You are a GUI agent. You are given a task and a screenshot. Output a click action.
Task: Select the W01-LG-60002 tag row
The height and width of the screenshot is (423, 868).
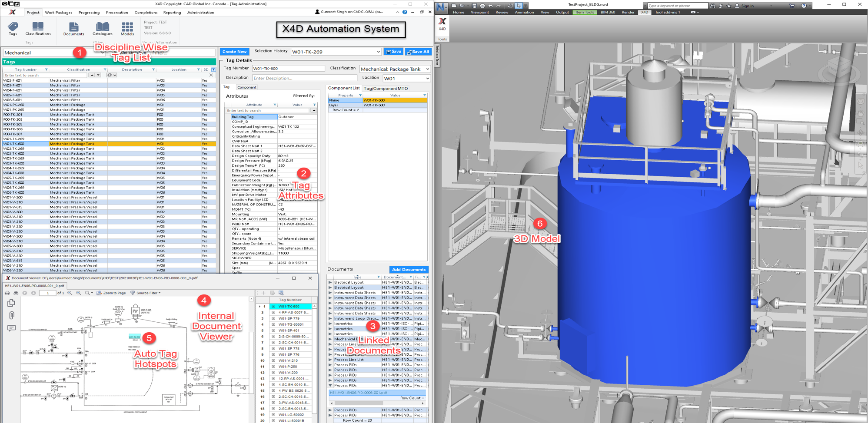(x=290, y=415)
